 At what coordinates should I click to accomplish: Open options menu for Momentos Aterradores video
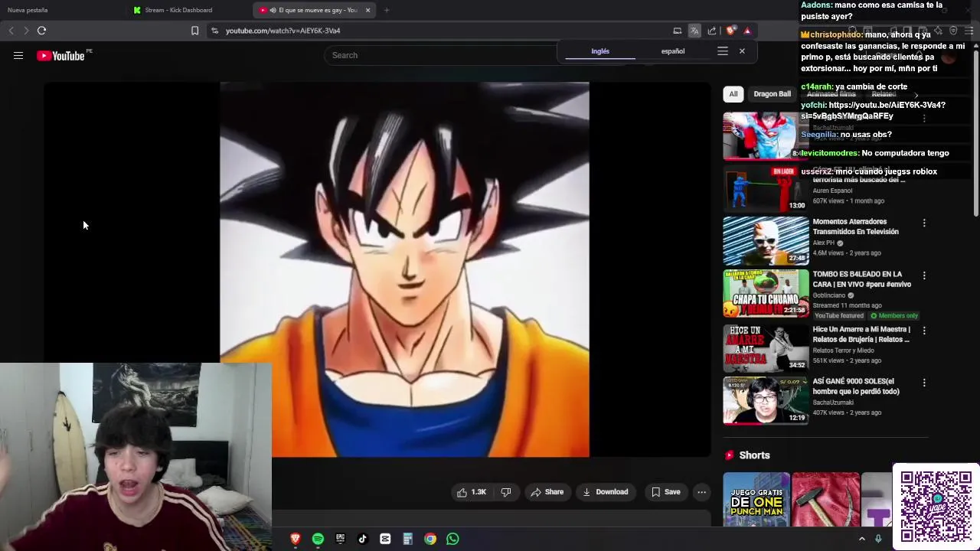pos(924,223)
